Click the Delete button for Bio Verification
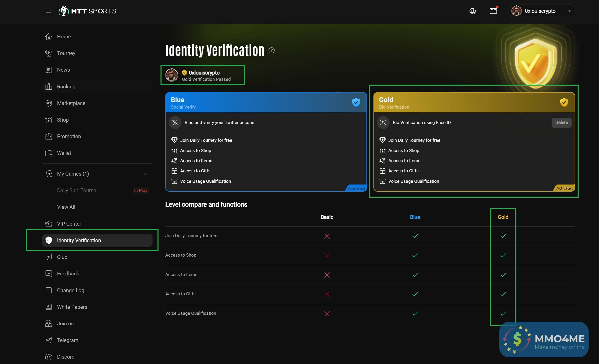 pyautogui.click(x=561, y=122)
